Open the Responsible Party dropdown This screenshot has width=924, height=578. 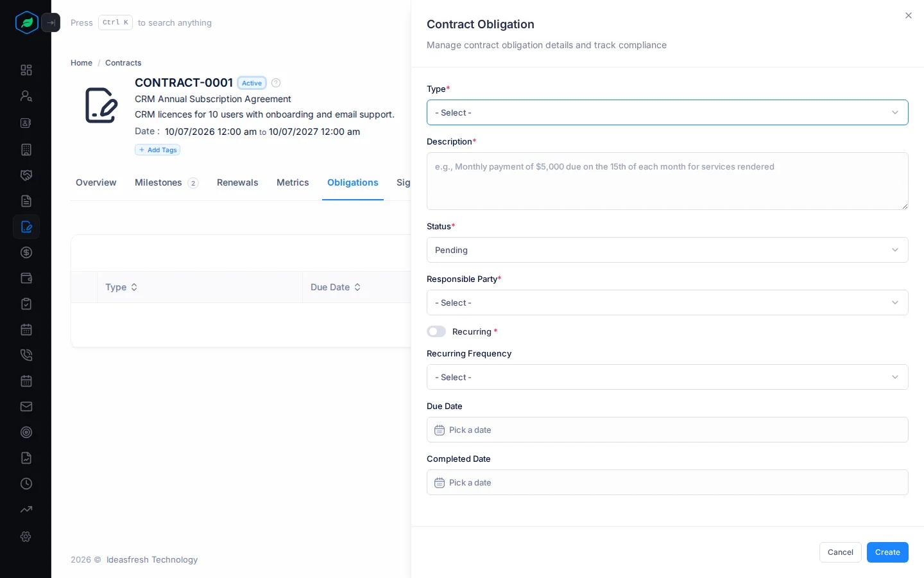(x=667, y=302)
